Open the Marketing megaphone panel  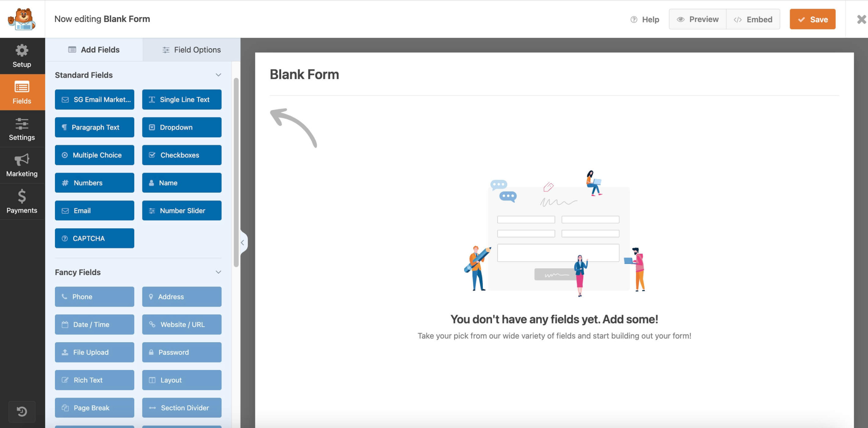tap(22, 165)
